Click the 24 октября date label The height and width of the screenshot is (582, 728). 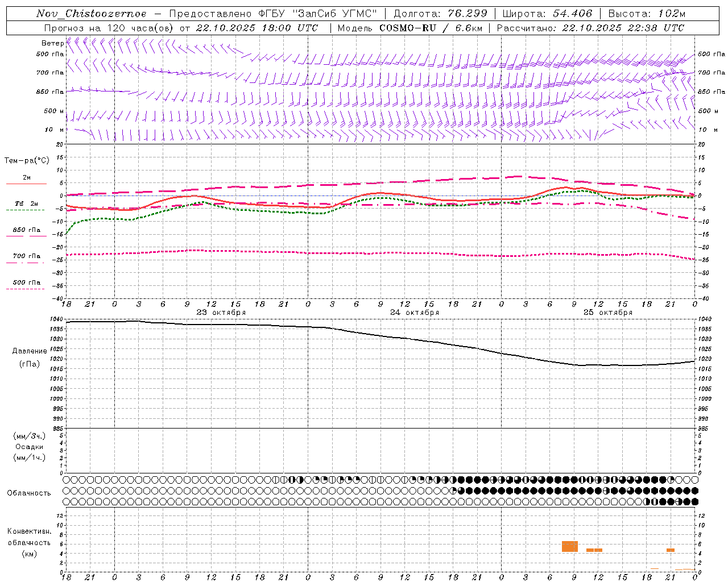[414, 313]
